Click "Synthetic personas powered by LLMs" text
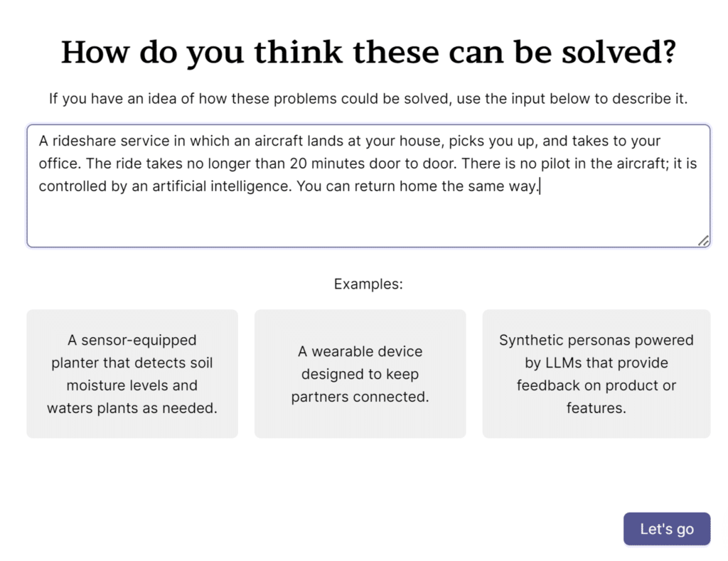The height and width of the screenshot is (561, 728). [x=596, y=351]
